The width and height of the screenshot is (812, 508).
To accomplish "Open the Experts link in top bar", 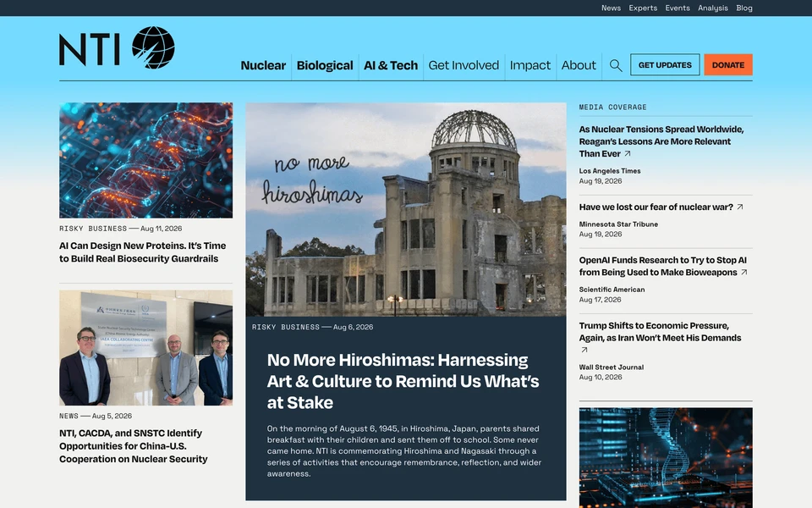I will (643, 8).
